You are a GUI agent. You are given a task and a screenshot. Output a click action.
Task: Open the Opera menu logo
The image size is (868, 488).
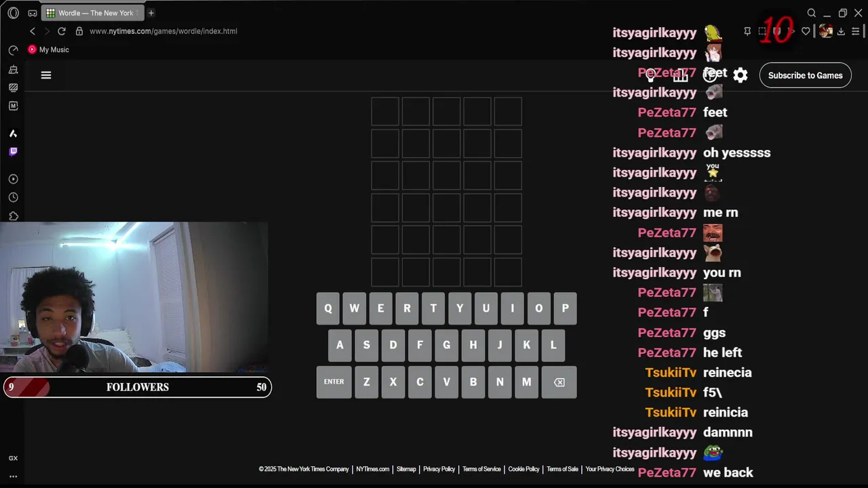(x=13, y=13)
